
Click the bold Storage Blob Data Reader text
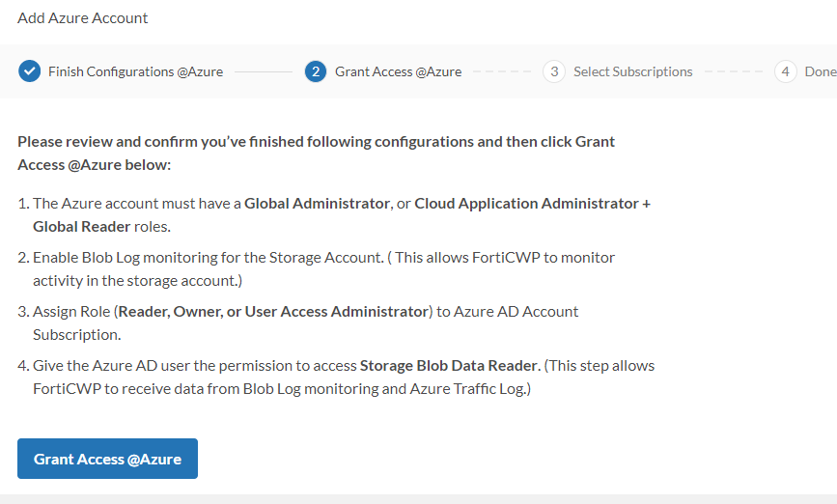(448, 366)
